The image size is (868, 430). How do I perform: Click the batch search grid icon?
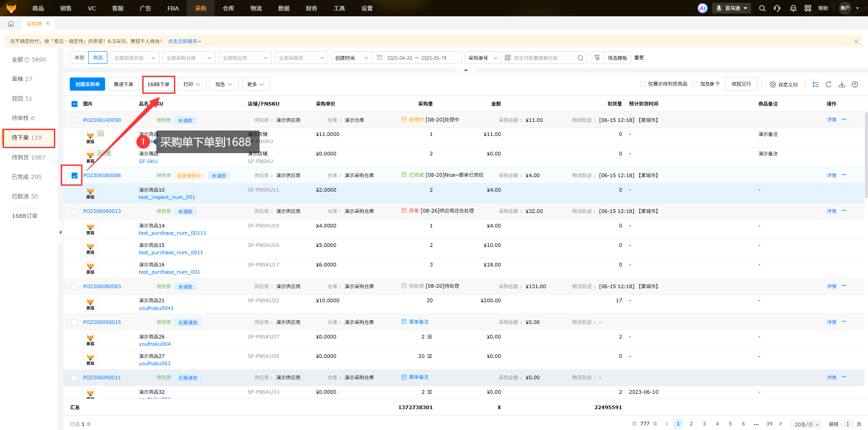(507, 58)
